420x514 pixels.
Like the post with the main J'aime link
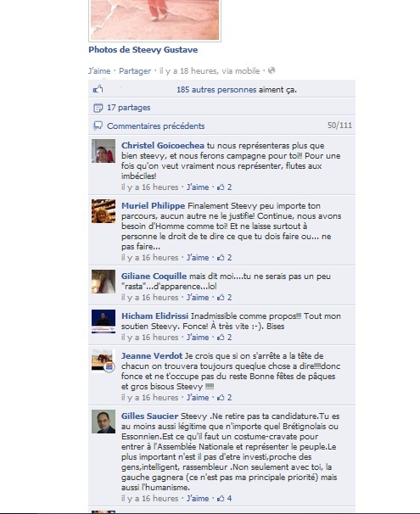99,70
